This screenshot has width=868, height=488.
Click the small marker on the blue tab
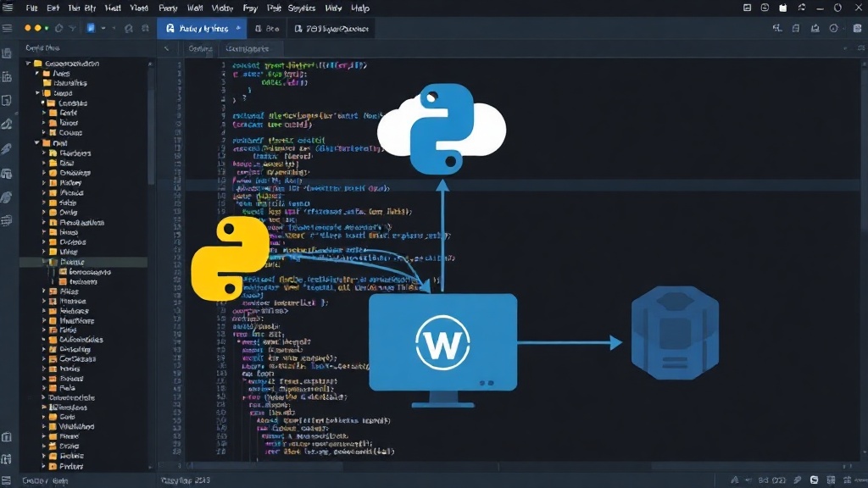(x=238, y=28)
